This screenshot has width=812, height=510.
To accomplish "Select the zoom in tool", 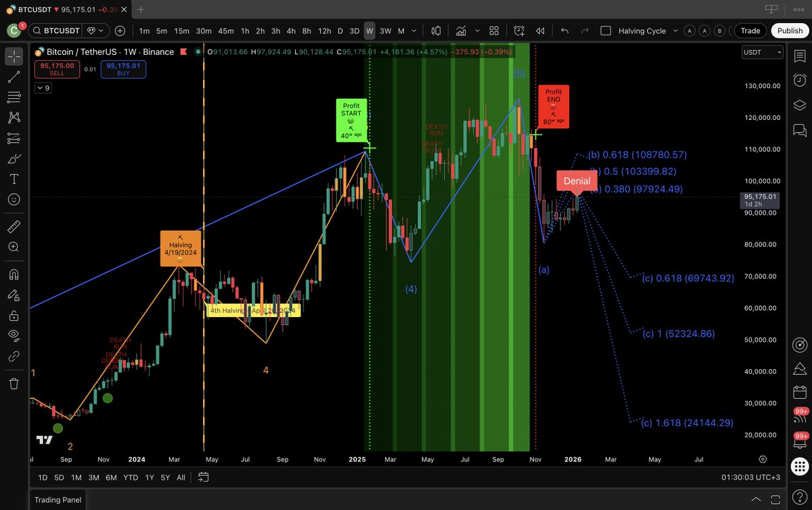I will [x=14, y=247].
